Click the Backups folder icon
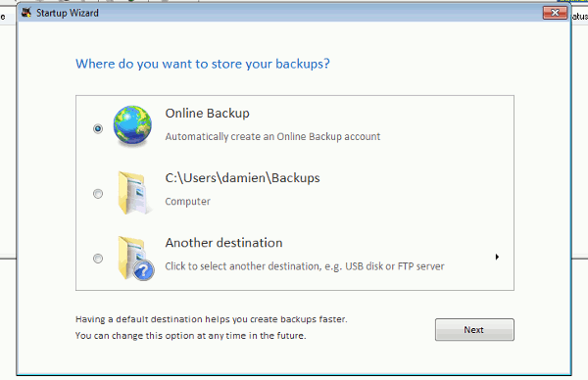The height and width of the screenshot is (380, 588). pos(134,193)
